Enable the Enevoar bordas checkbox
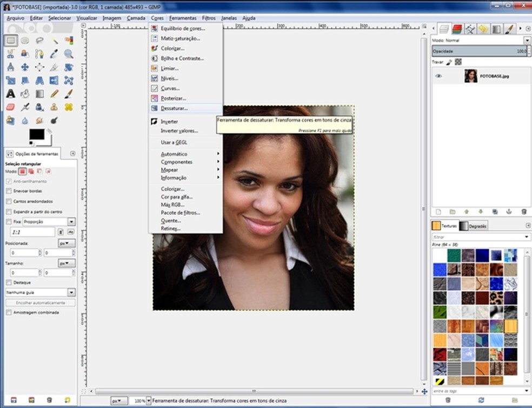Screen dimensions: 532x408 point(9,191)
